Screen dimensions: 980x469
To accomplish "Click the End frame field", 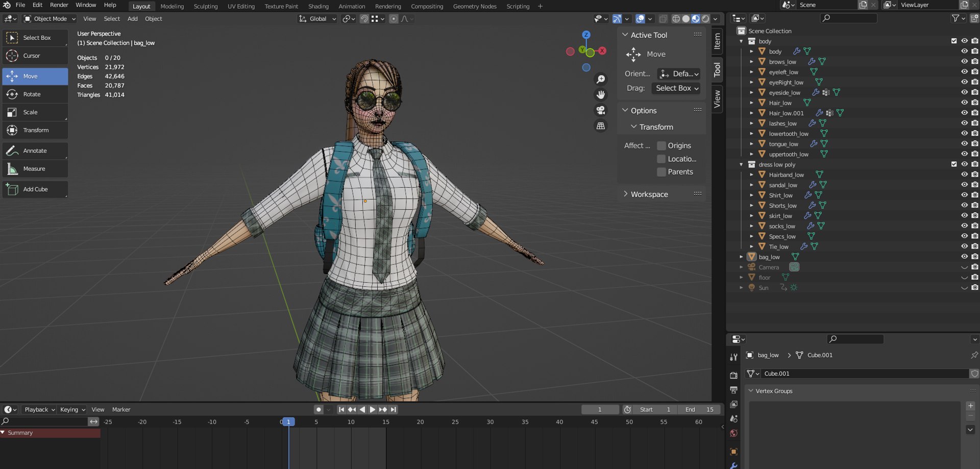I will click(699, 410).
